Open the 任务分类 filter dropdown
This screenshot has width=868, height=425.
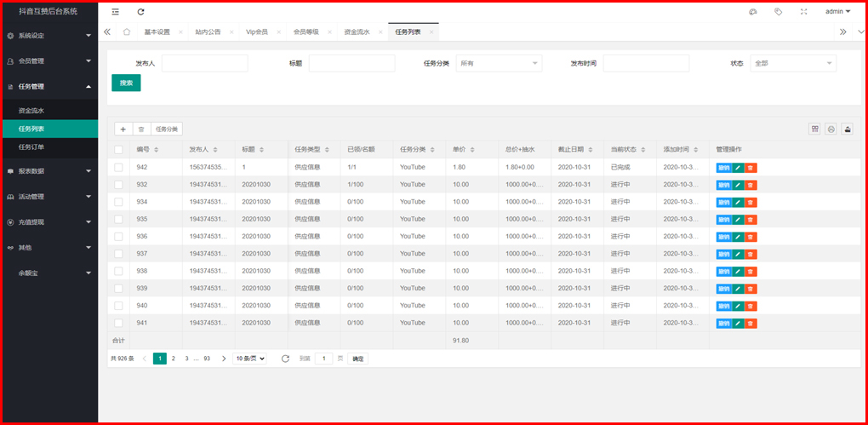click(x=499, y=63)
